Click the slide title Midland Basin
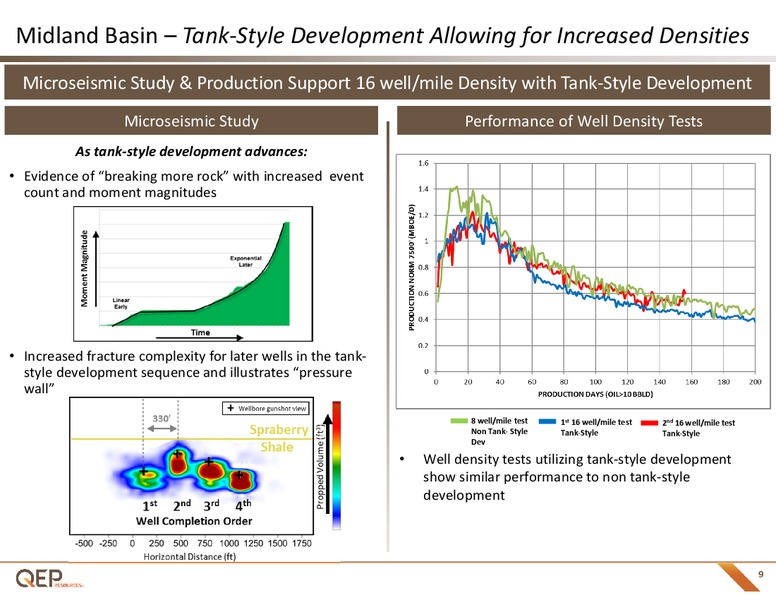Image resolution: width=776 pixels, height=600 pixels. [x=383, y=36]
